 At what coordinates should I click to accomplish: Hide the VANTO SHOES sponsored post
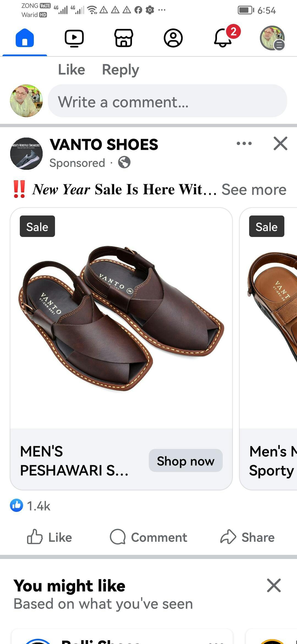280,143
